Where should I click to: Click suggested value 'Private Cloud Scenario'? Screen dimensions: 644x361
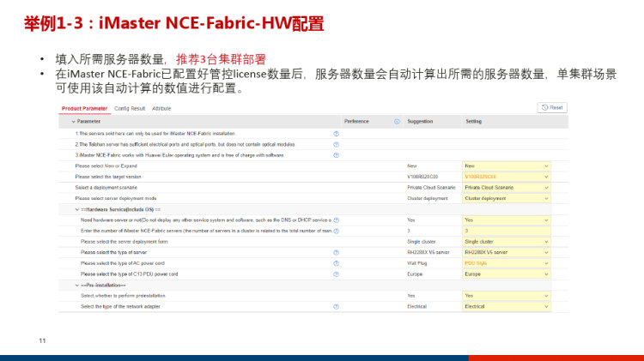point(431,188)
